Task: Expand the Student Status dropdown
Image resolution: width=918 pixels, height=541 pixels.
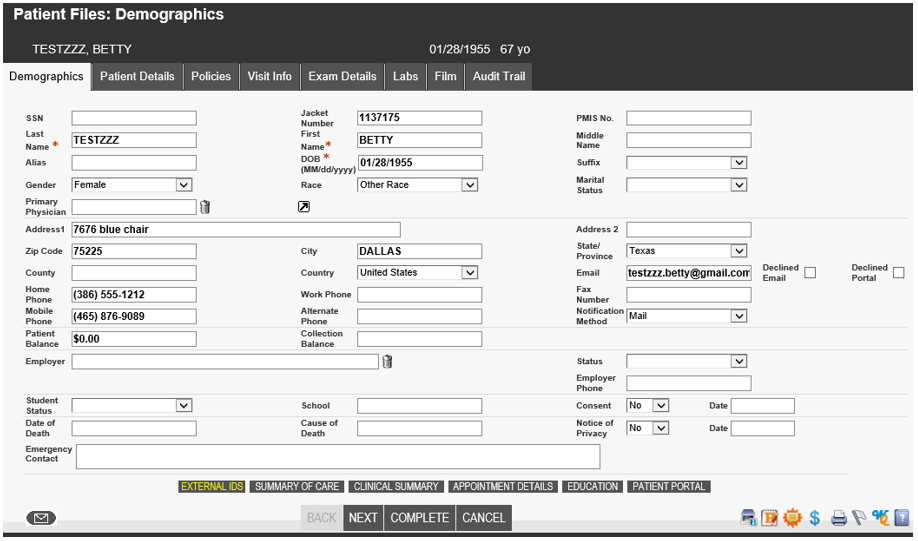Action: coord(132,405)
